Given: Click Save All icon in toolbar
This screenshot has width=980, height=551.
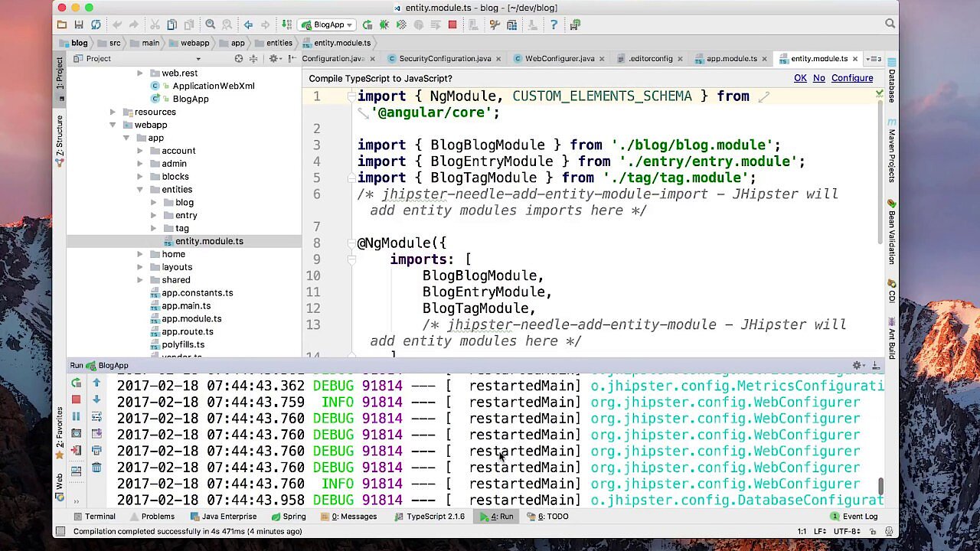Looking at the screenshot, I should [x=79, y=24].
